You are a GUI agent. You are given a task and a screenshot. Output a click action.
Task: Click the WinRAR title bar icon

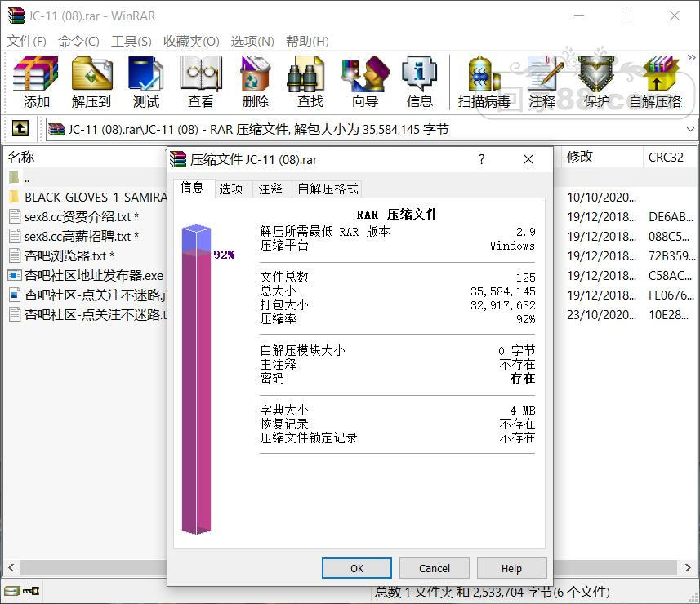click(16, 16)
